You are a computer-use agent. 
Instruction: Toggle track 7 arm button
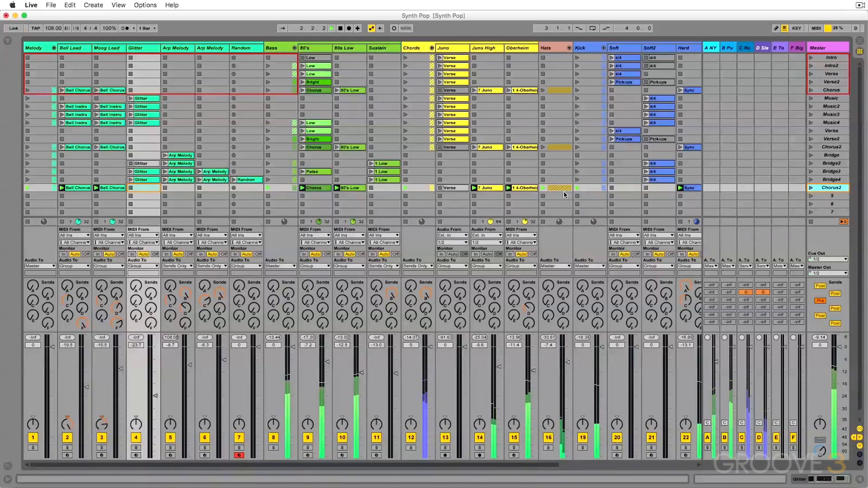239,455
